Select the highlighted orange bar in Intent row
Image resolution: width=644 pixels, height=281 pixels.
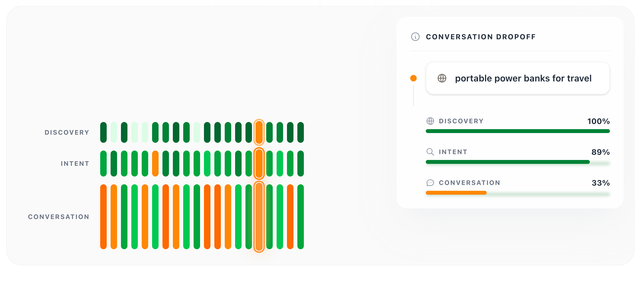click(x=259, y=164)
